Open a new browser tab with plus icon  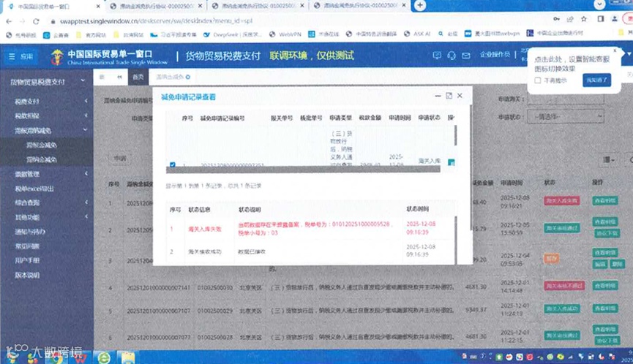pyautogui.click(x=420, y=5)
